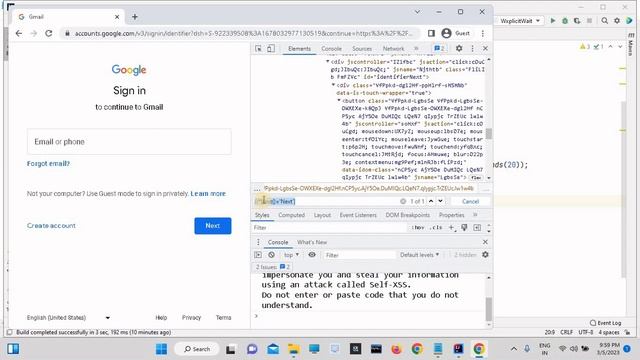The height and width of the screenshot is (360, 640).
Task: Show more styles pane tabs chevron
Action: coord(475,215)
